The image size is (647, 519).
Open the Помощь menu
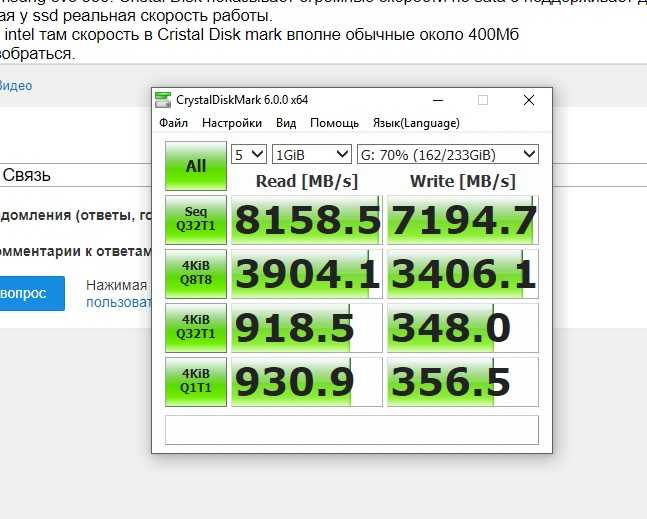click(x=334, y=123)
